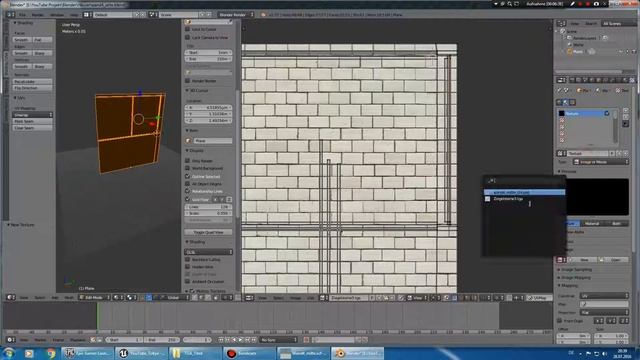The width and height of the screenshot is (640, 360).
Task: Toggle Lock to Cursor checkbox
Action: tap(188, 29)
